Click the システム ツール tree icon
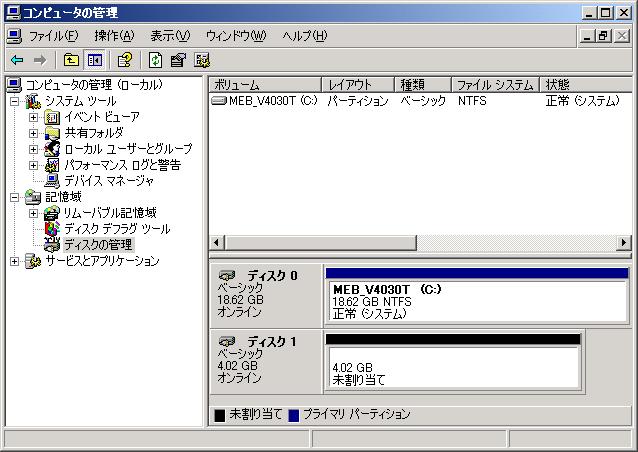 tap(33, 101)
